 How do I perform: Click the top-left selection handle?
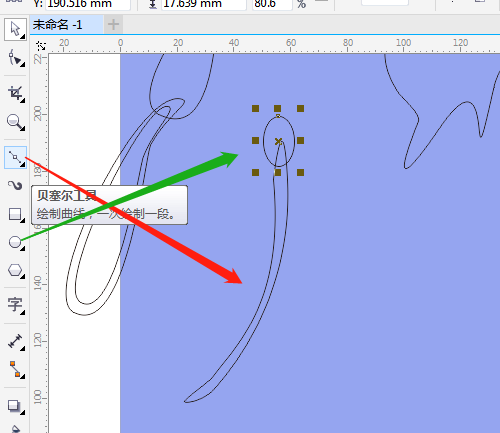coord(255,108)
